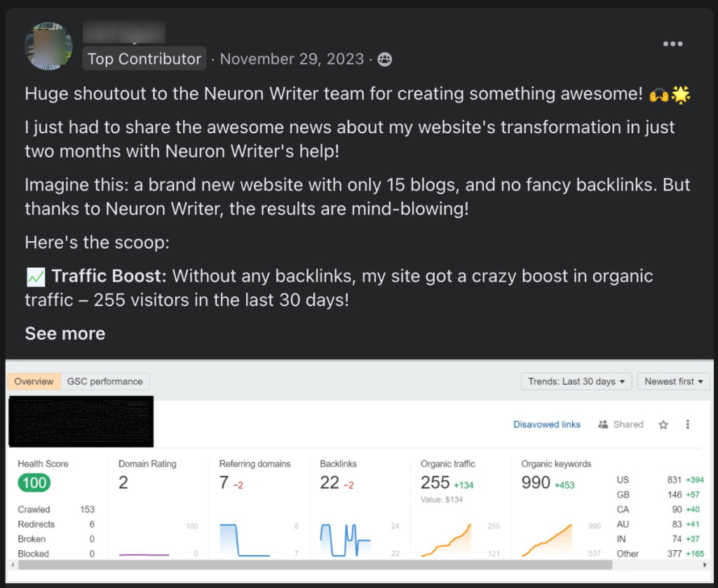Screen dimensions: 718x588
Task: Switch to the GSC performance tab
Action: pos(104,381)
